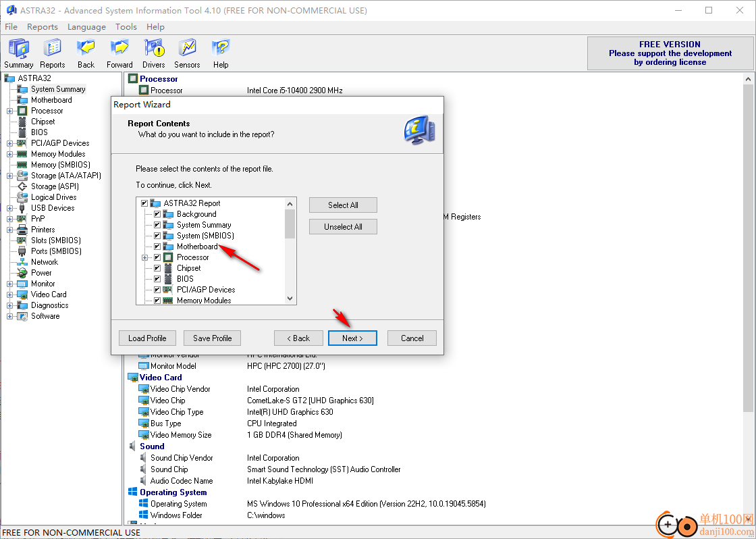The width and height of the screenshot is (756, 539).
Task: Click the Video Card icon in sidebar
Action: (22, 294)
